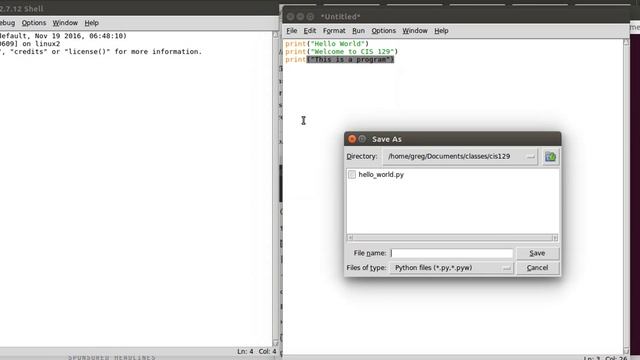This screenshot has width=640, height=360.
Task: Open Run menu in Untitled editor
Action: [358, 31]
